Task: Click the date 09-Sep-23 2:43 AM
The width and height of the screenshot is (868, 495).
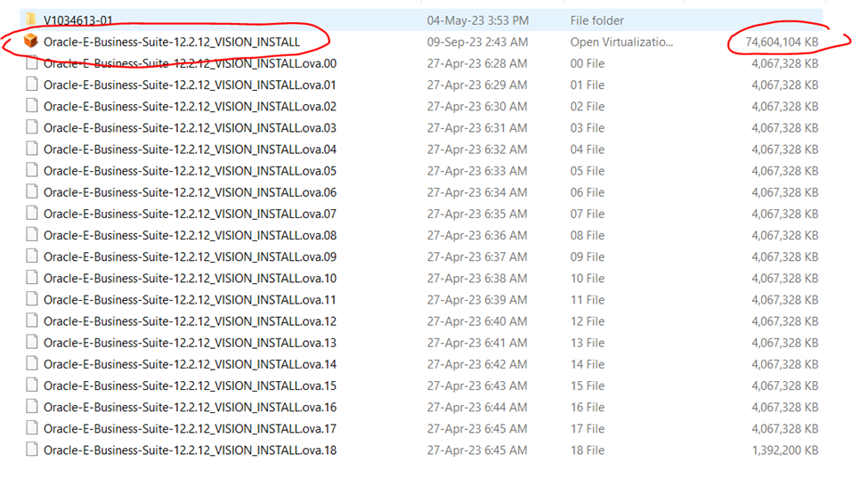Action: click(477, 42)
